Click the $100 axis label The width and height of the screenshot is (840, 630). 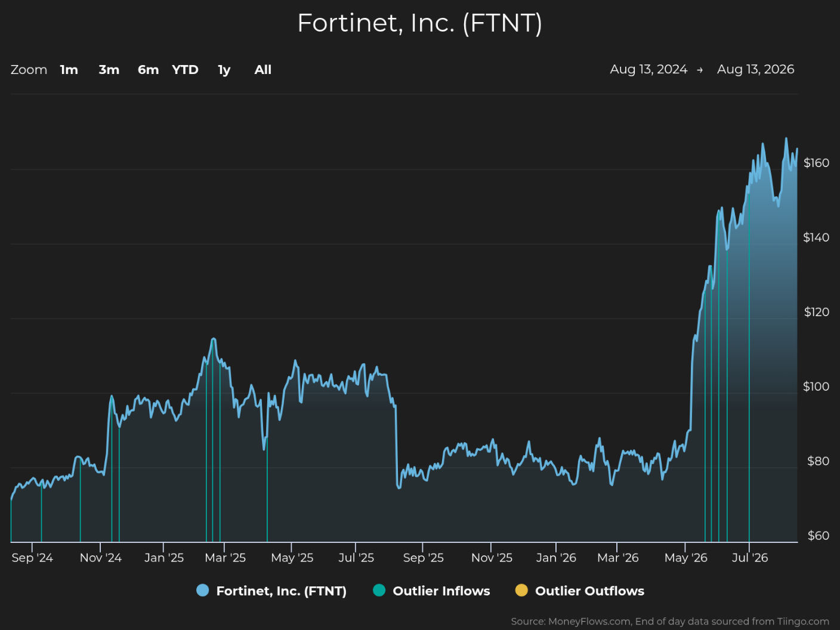click(816, 387)
